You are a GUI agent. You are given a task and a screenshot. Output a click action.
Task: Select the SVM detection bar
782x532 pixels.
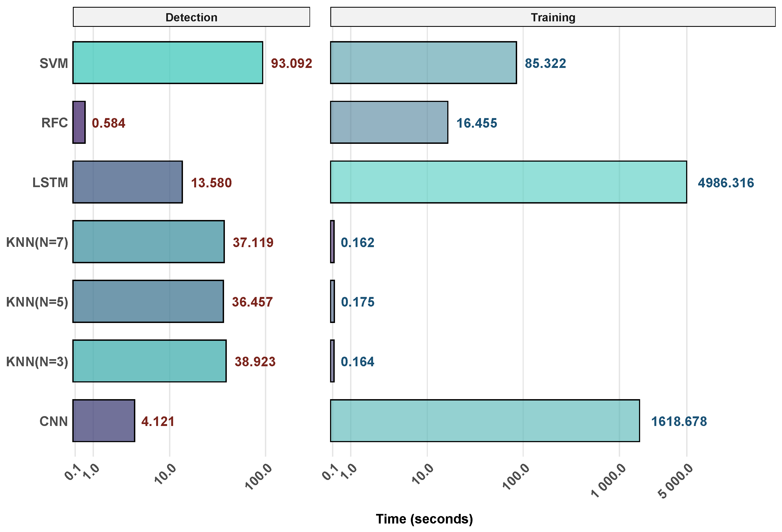coord(168,62)
